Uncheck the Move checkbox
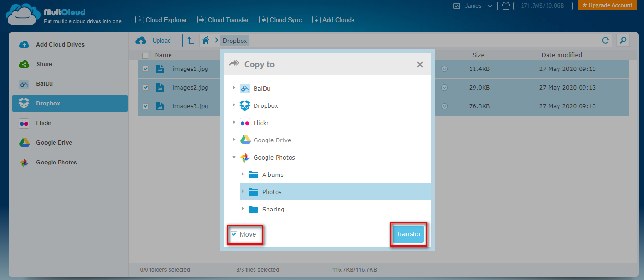Screen dimensions: 644x280 234,234
